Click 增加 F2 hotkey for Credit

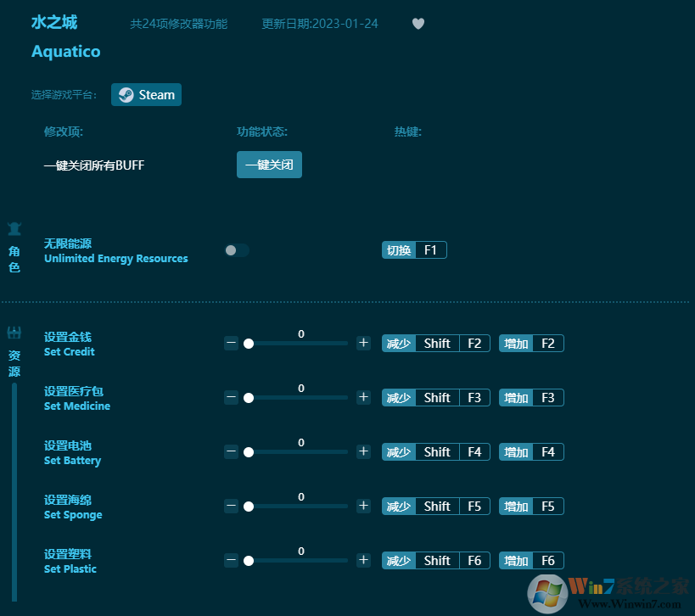coord(531,344)
